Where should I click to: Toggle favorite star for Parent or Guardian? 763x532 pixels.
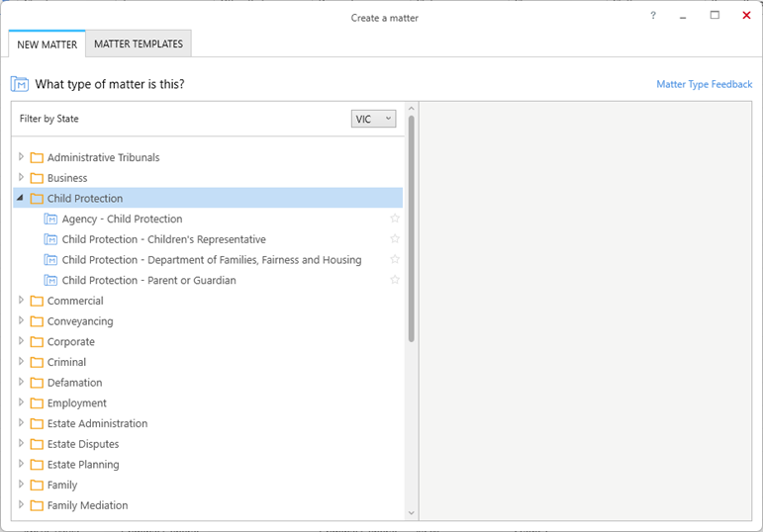pos(395,280)
